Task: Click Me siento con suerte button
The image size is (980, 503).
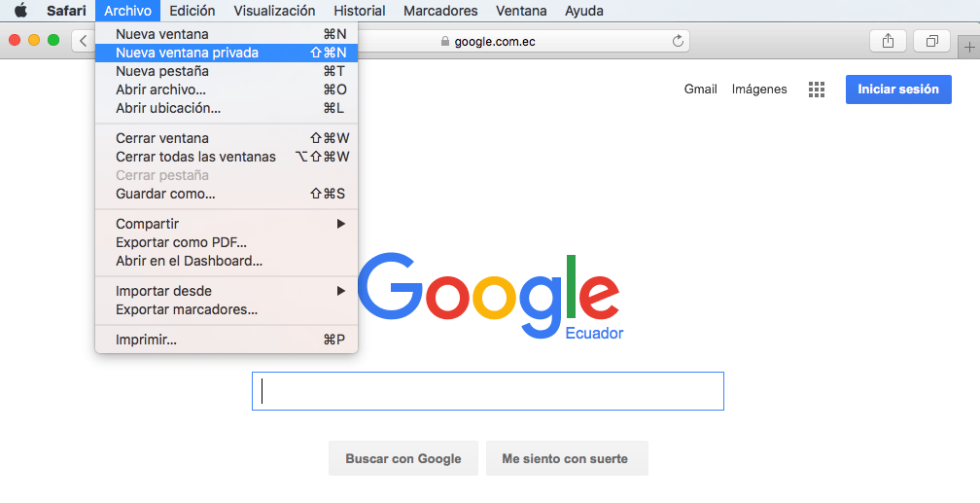Action: [x=567, y=458]
